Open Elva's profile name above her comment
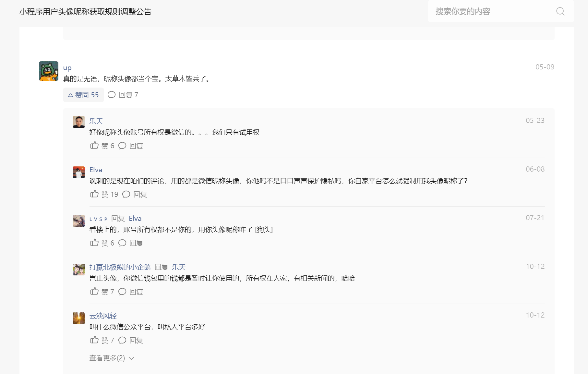Viewport: 588px width, 374px height. (96, 170)
